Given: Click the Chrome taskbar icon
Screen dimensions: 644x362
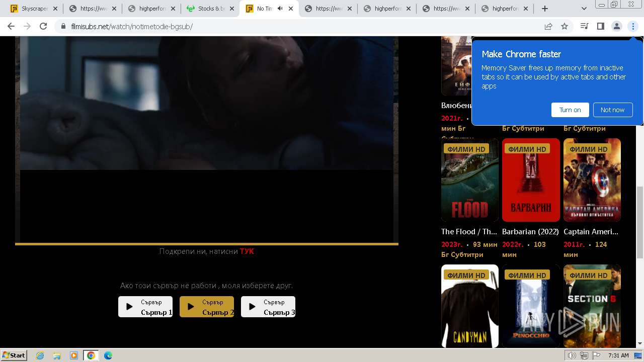Looking at the screenshot, I should [x=91, y=355].
